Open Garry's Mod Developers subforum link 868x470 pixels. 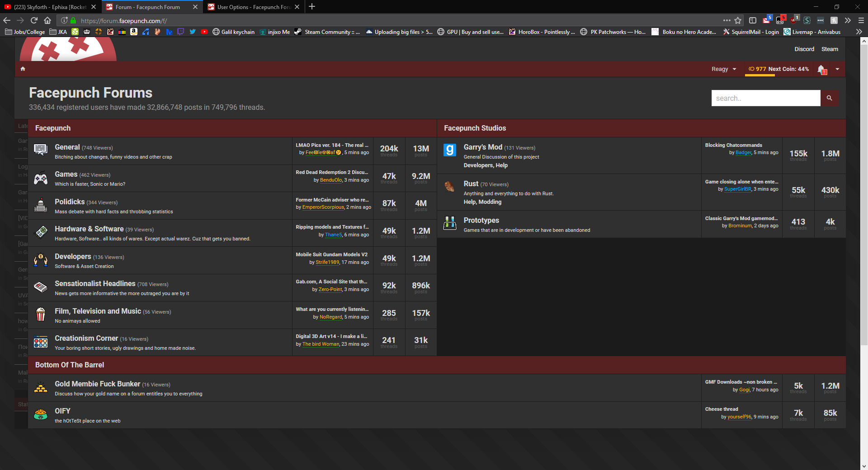478,165
